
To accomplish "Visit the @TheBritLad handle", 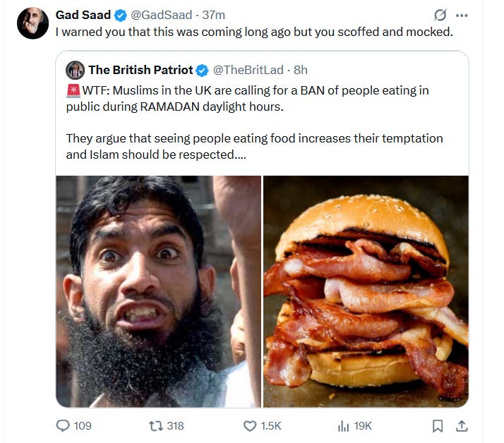I will 248,70.
